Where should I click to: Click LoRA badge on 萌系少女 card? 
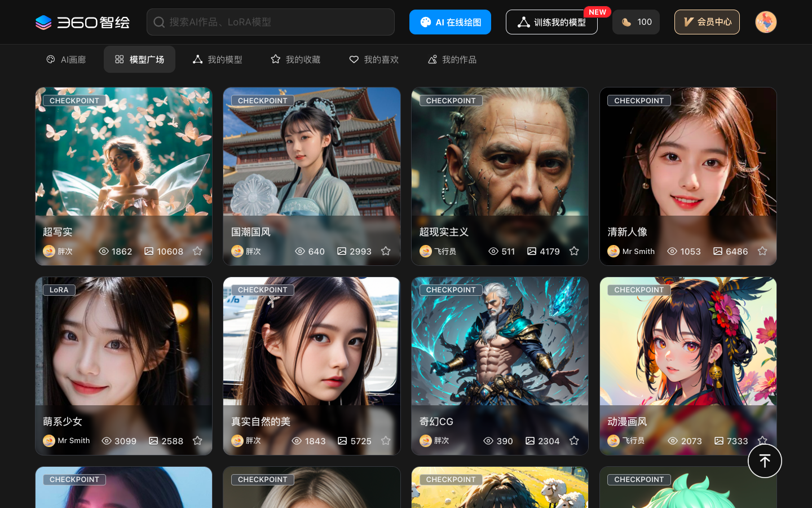[59, 290]
